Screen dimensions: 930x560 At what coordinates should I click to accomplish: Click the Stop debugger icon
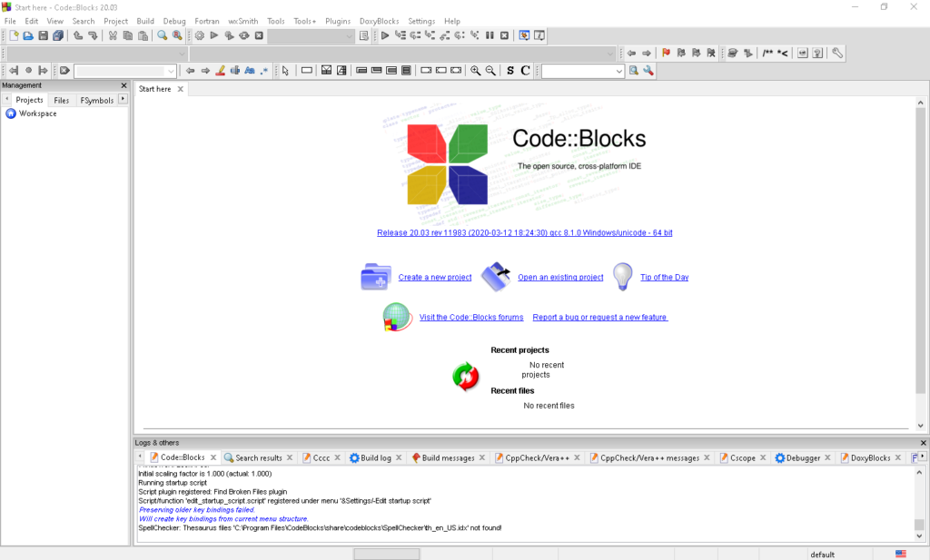[504, 35]
